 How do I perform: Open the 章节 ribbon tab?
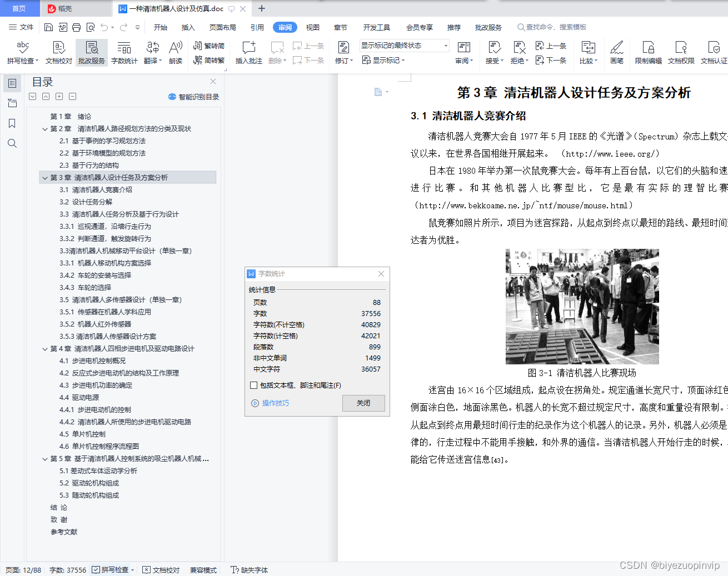coord(341,27)
